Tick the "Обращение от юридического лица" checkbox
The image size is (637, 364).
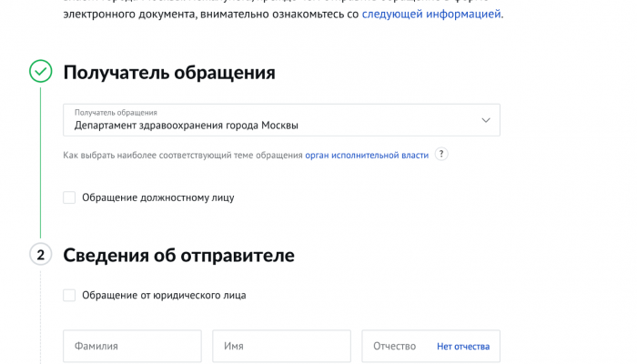pos(69,295)
